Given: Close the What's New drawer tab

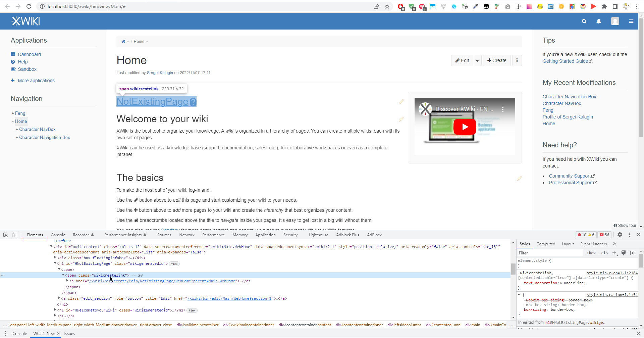Looking at the screenshot, I should coord(58,333).
